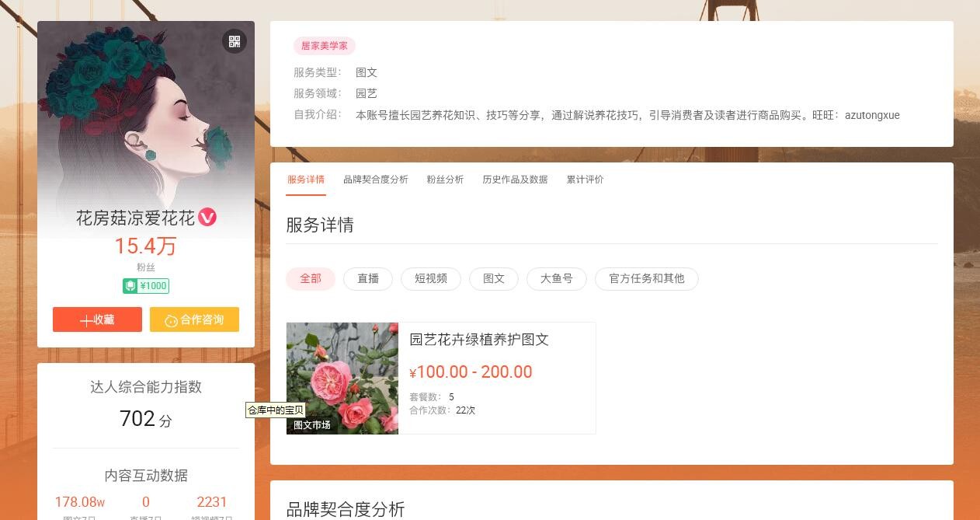The width and height of the screenshot is (980, 520).
Task: Click the 图文市场 label on thumbnail
Action: pyautogui.click(x=312, y=425)
